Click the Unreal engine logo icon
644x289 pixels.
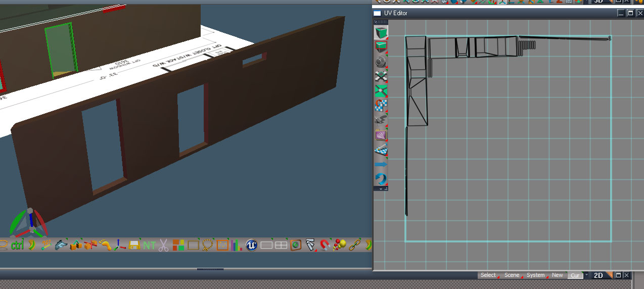[x=252, y=245]
